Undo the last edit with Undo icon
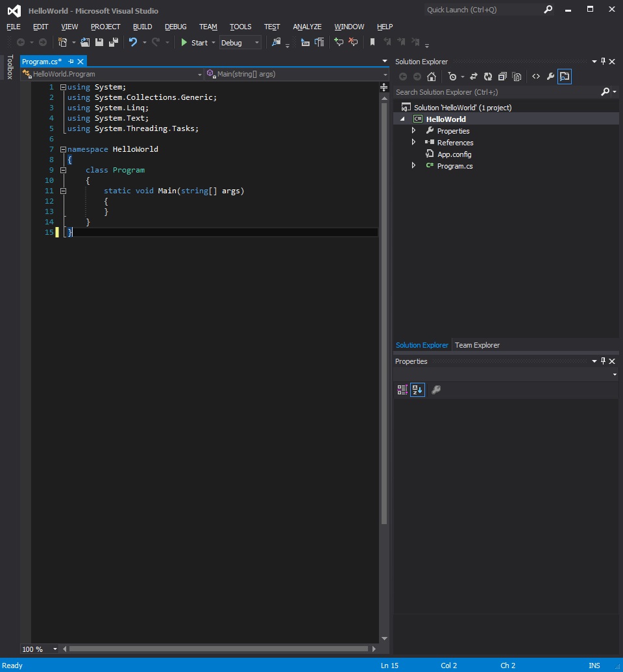Image resolution: width=623 pixels, height=672 pixels. click(133, 42)
